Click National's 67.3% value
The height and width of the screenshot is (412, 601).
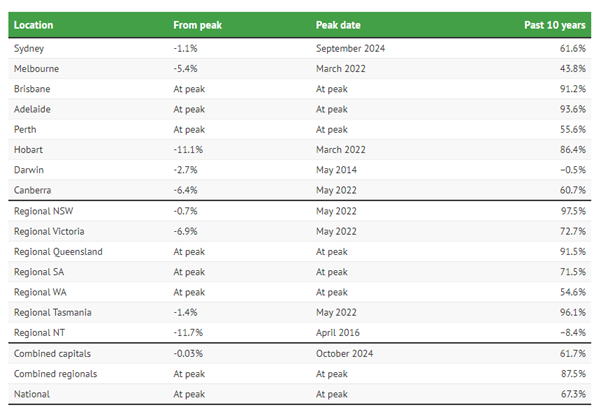coord(573,394)
